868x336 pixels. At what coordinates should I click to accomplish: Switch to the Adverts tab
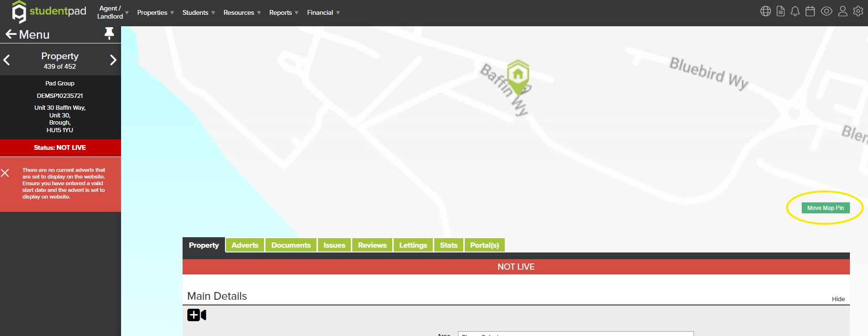[x=245, y=245]
